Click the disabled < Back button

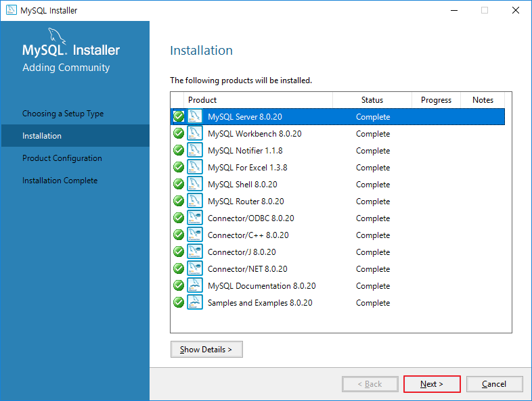pyautogui.click(x=370, y=384)
